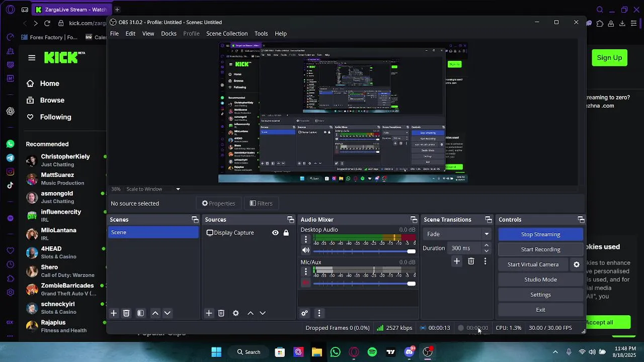644x362 pixels.
Task: Click Sign Up on Kick page
Action: 609,58
